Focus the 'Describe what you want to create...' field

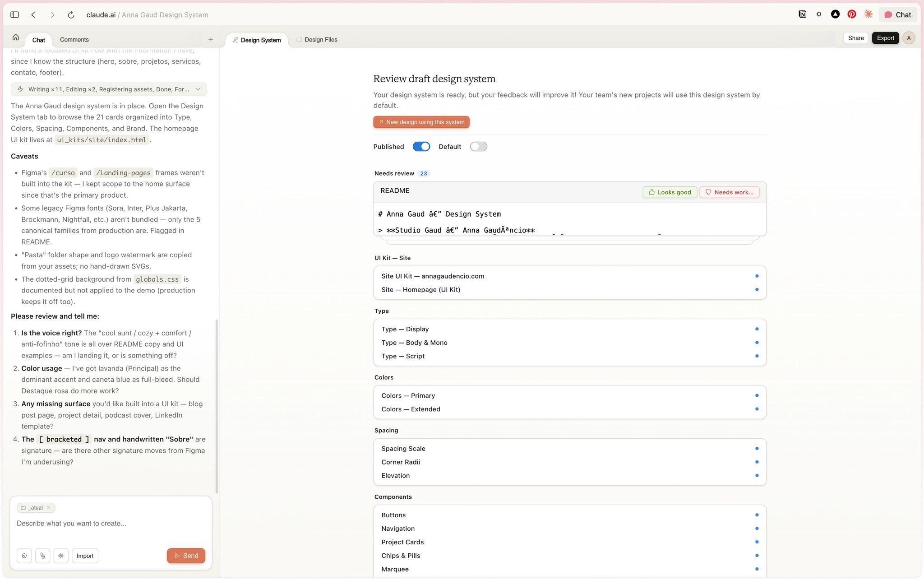pyautogui.click(x=111, y=524)
